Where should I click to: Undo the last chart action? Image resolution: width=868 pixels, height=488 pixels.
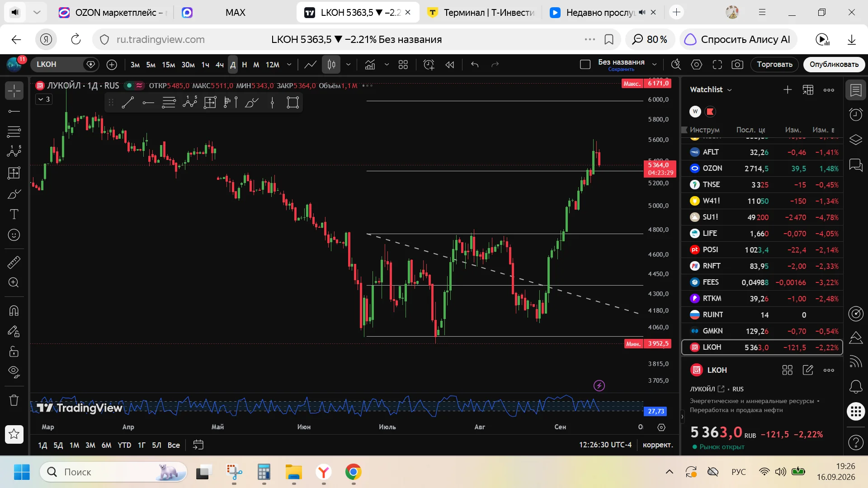click(x=475, y=65)
